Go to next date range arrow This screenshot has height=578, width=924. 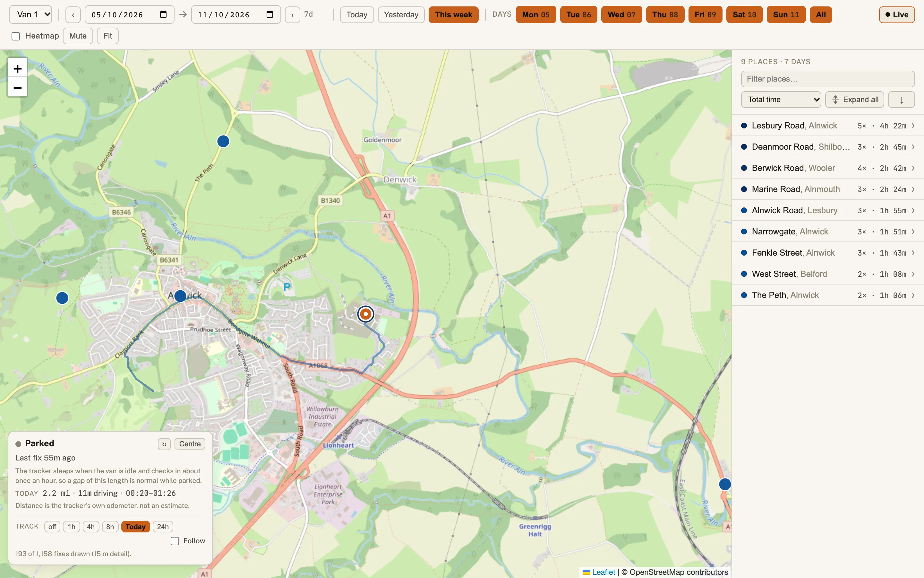point(293,15)
